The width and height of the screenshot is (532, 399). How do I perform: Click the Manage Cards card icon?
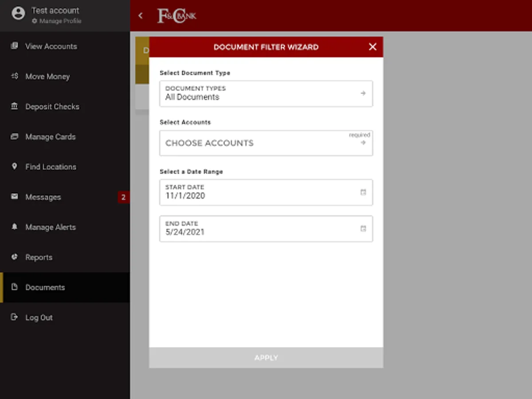click(15, 136)
